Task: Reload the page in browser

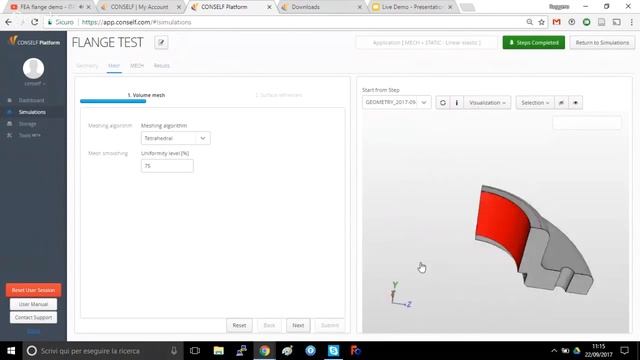Action: pos(35,22)
